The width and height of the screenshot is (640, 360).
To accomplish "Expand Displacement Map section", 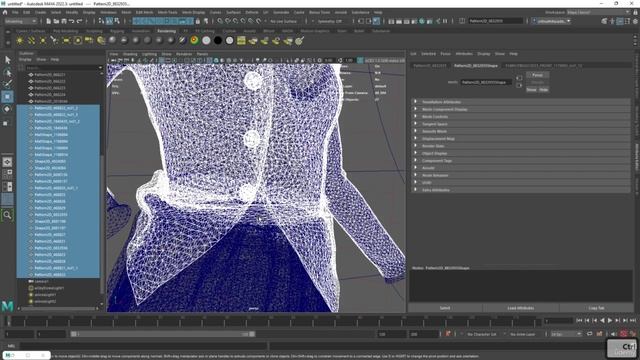I will (521, 138).
